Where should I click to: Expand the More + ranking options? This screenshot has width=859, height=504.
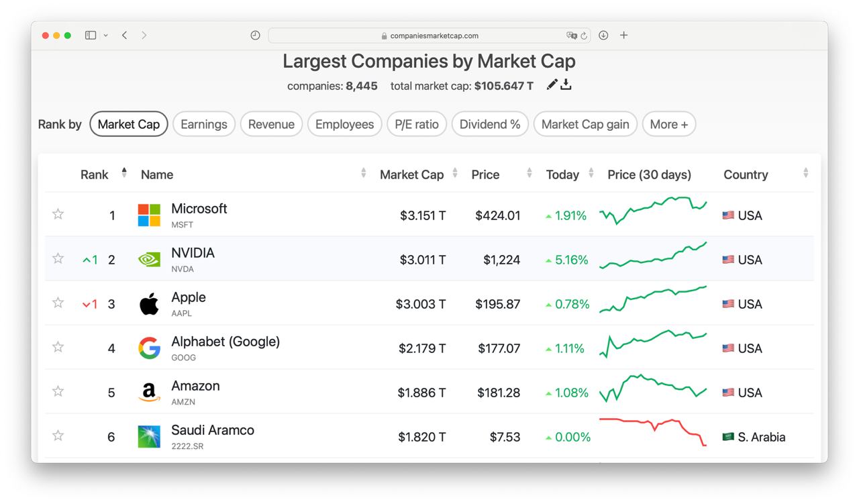pyautogui.click(x=668, y=124)
